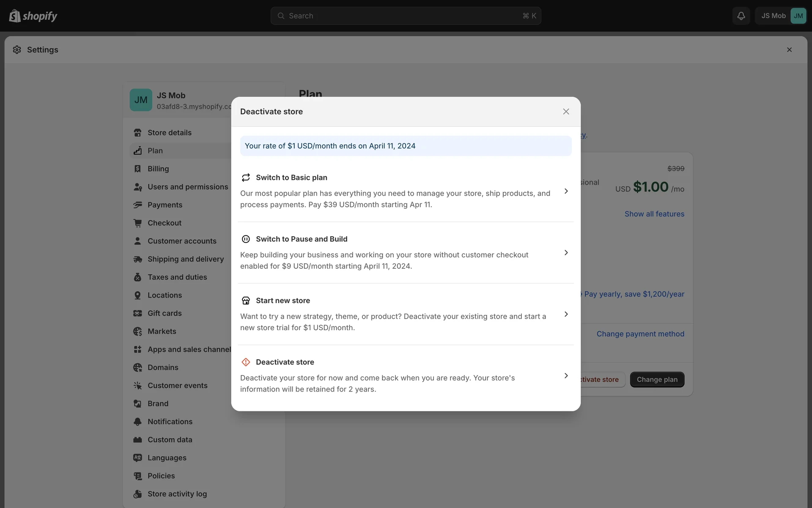The image size is (812, 508).
Task: Click the Billing receipt icon
Action: point(137,169)
